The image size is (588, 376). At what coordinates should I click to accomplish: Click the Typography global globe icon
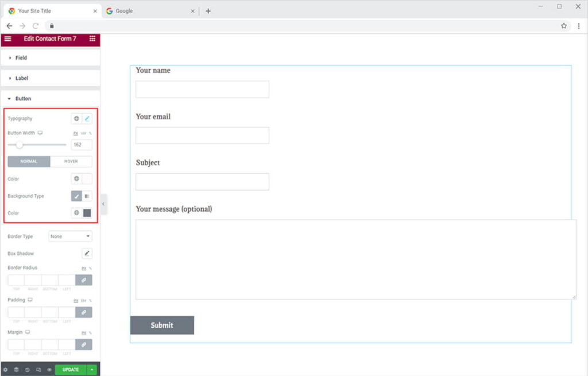click(76, 119)
